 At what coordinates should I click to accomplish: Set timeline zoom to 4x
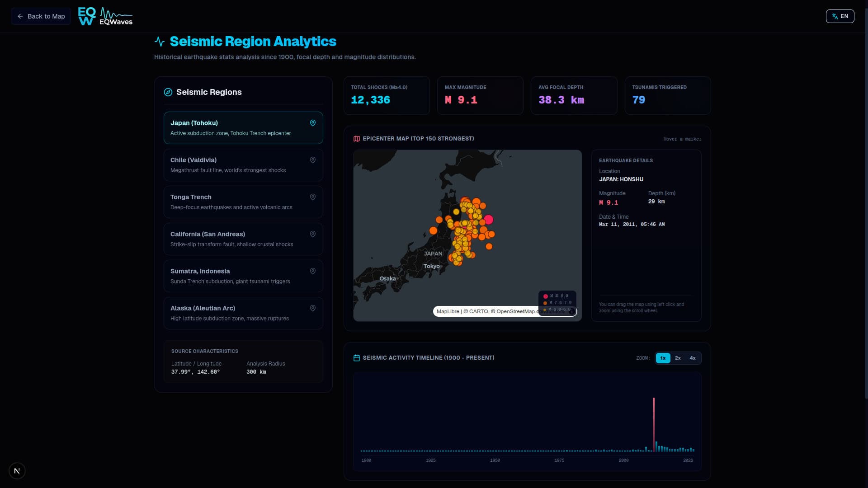pyautogui.click(x=693, y=358)
